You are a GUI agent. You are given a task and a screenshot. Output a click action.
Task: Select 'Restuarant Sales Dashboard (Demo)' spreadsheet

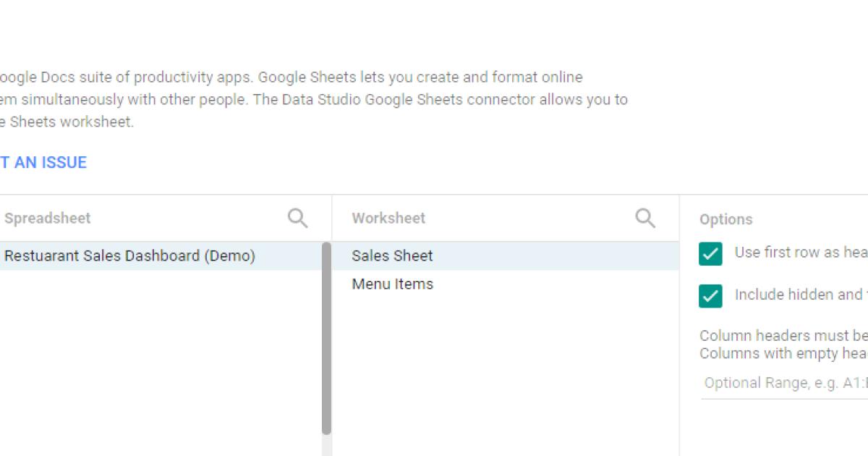pos(129,256)
